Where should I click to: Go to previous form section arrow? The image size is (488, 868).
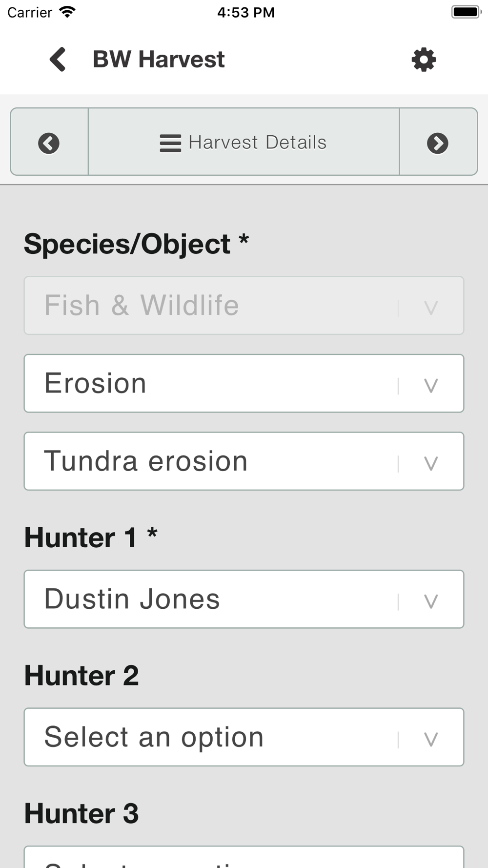click(49, 143)
